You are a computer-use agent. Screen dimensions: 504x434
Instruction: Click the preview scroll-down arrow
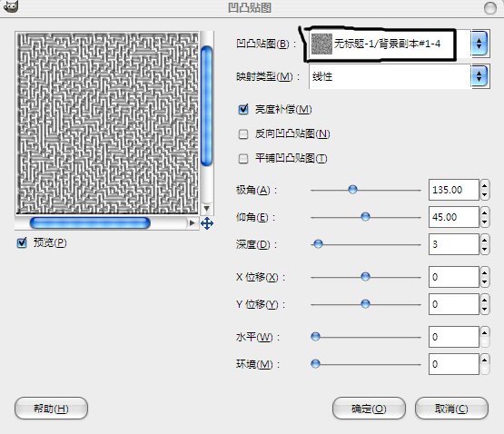pyautogui.click(x=207, y=209)
